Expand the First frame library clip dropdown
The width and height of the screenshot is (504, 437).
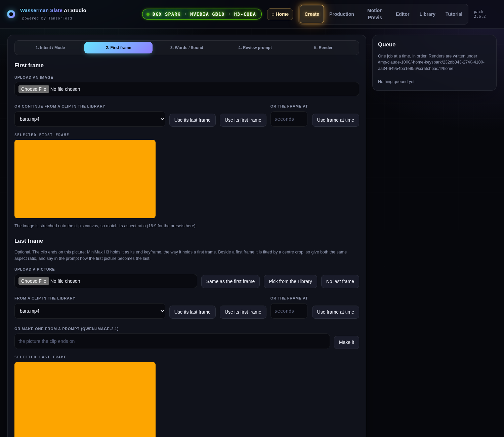coord(90,119)
